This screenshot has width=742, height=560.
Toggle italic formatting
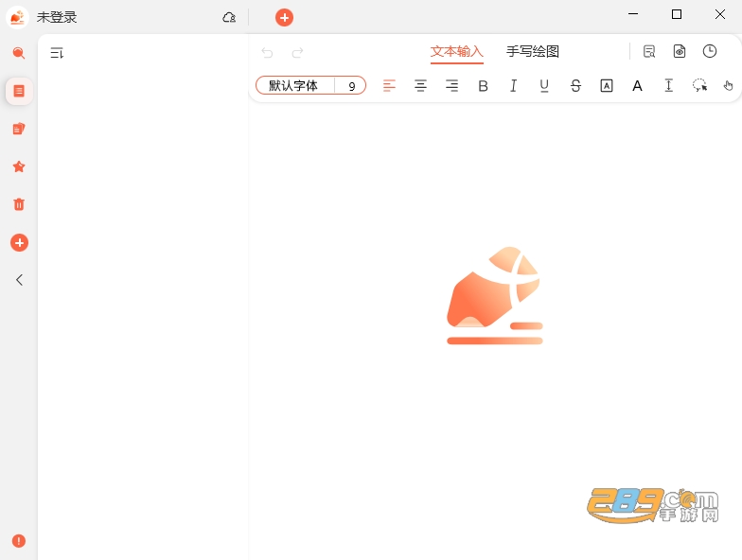pyautogui.click(x=513, y=85)
